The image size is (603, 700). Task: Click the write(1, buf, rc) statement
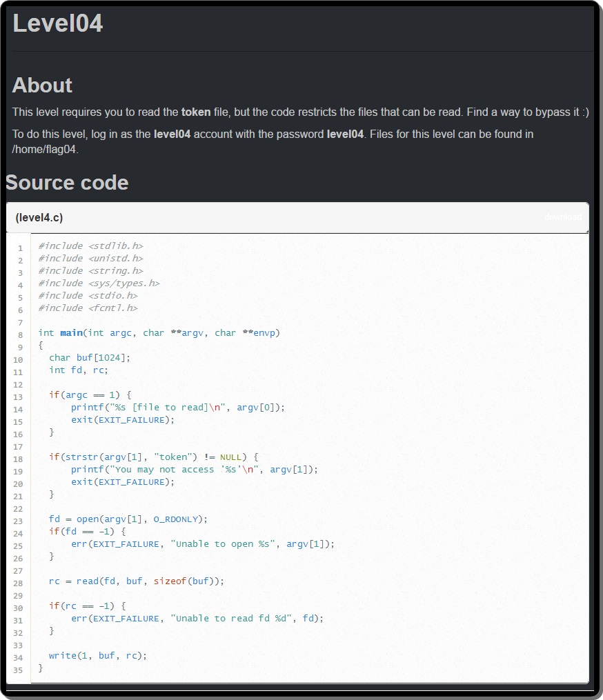(98, 656)
